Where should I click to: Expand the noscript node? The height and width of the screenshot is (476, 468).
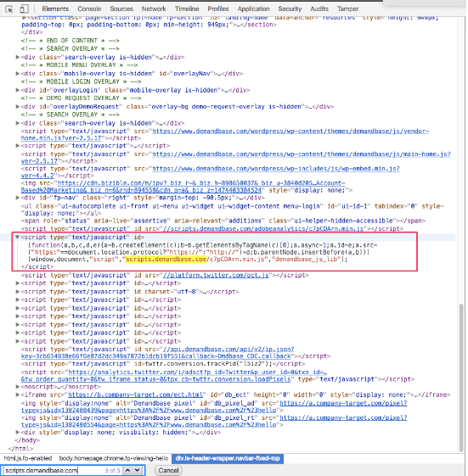18,387
